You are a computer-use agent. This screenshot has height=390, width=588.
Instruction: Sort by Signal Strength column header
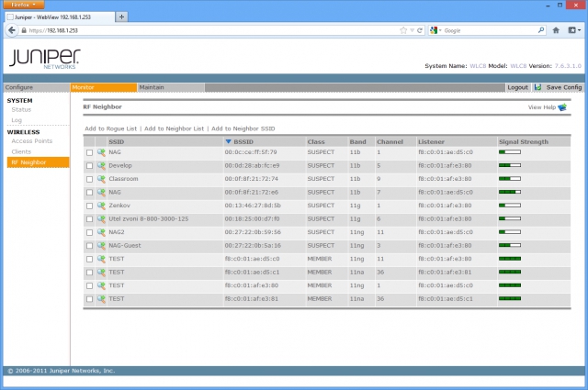tap(524, 141)
